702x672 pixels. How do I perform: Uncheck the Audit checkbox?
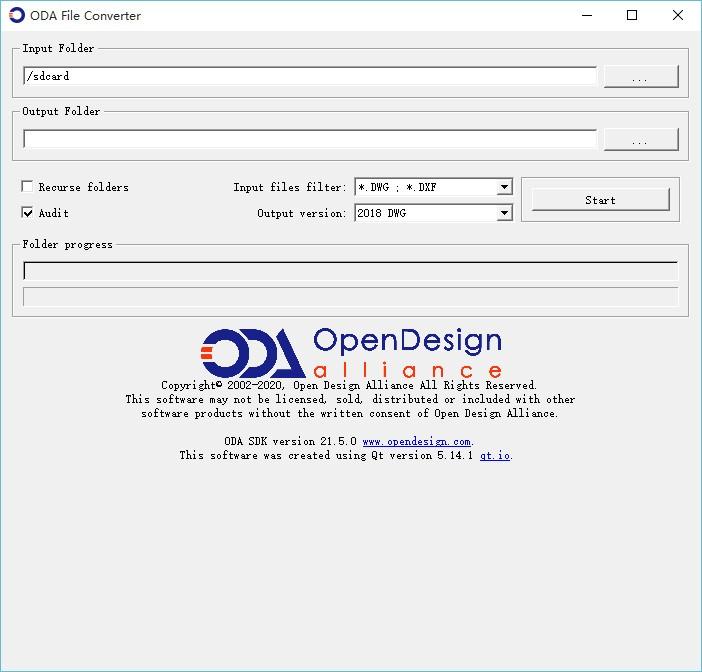click(27, 212)
